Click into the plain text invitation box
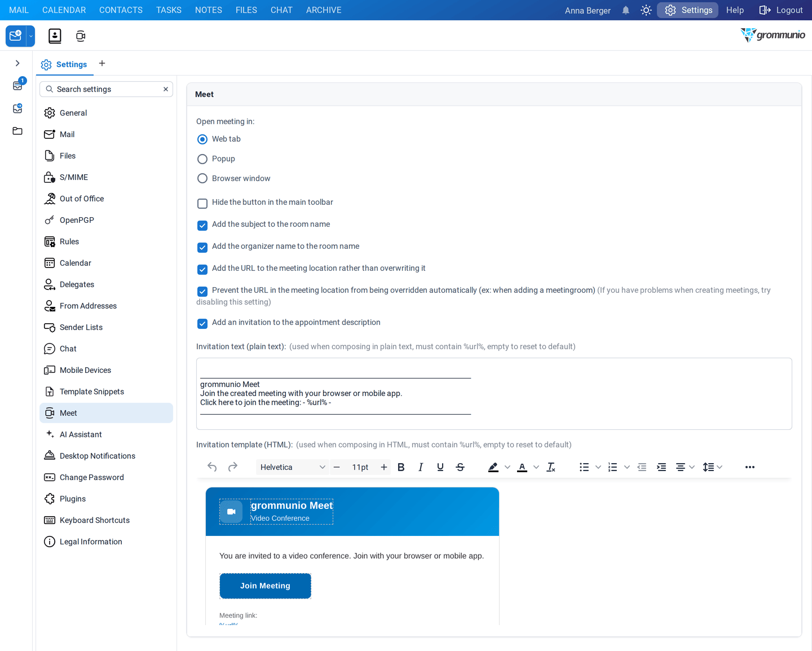 click(494, 394)
